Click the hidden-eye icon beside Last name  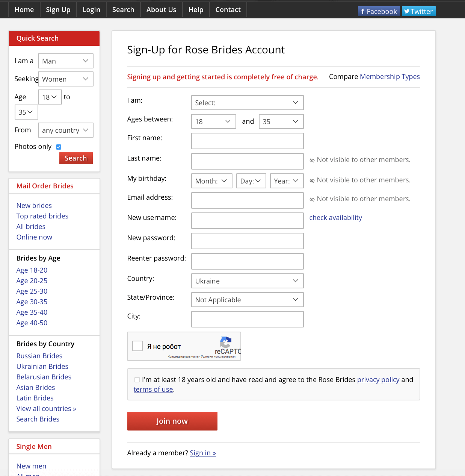312,160
